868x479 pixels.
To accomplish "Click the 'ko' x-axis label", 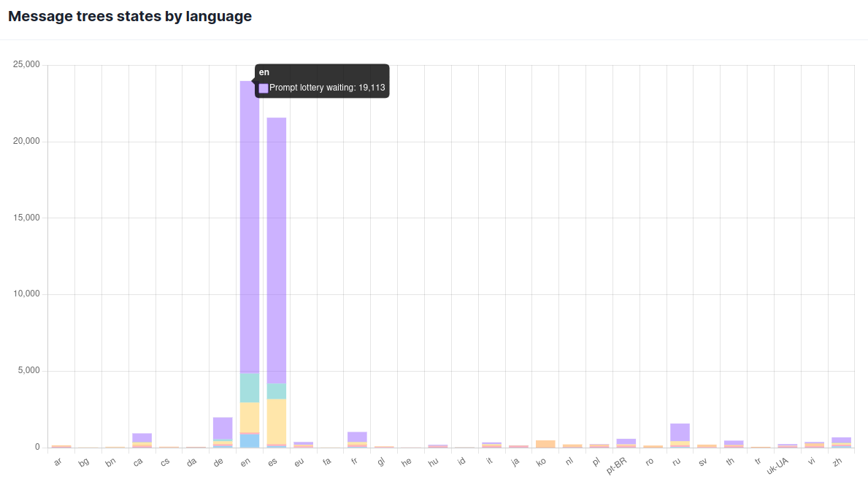I will coord(542,461).
